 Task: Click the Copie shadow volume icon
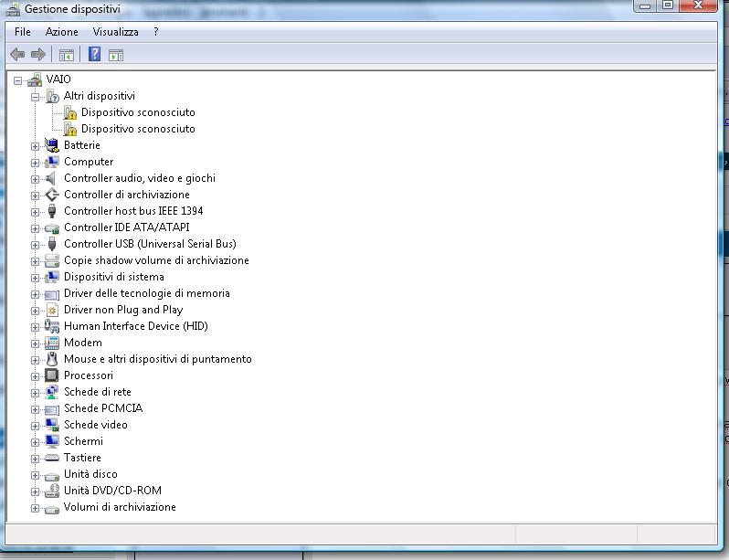(x=52, y=260)
